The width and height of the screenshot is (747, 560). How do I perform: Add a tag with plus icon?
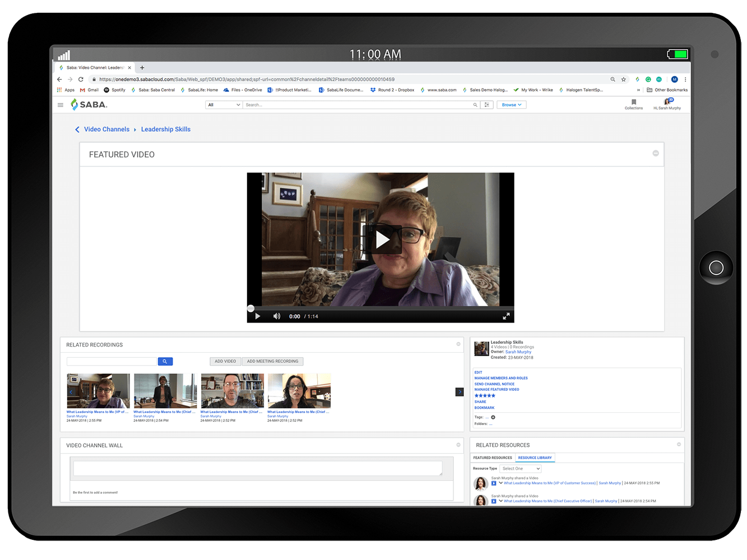tap(493, 417)
